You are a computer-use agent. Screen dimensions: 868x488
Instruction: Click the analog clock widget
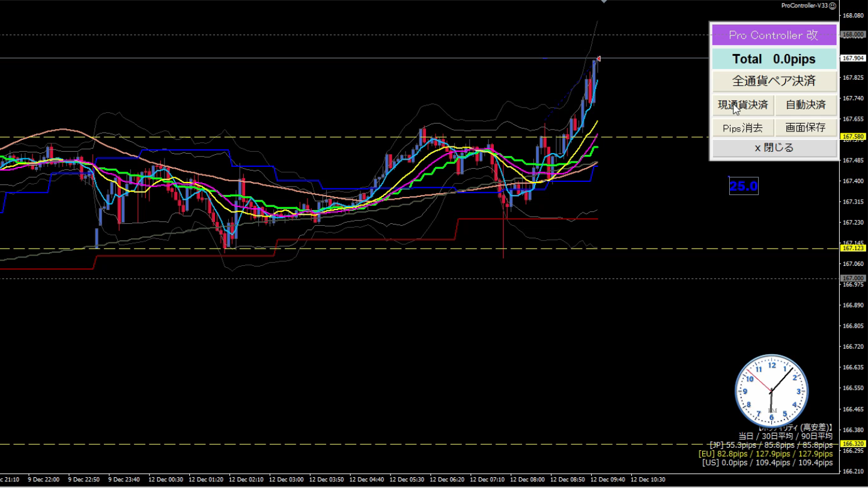tap(771, 391)
